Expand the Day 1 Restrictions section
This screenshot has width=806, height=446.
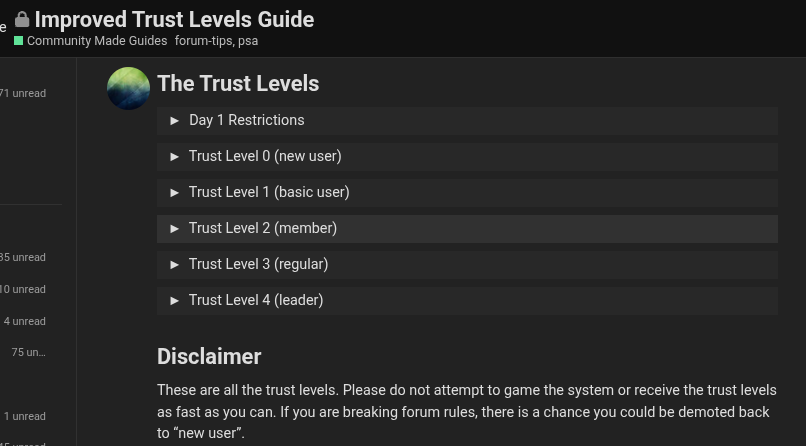246,120
